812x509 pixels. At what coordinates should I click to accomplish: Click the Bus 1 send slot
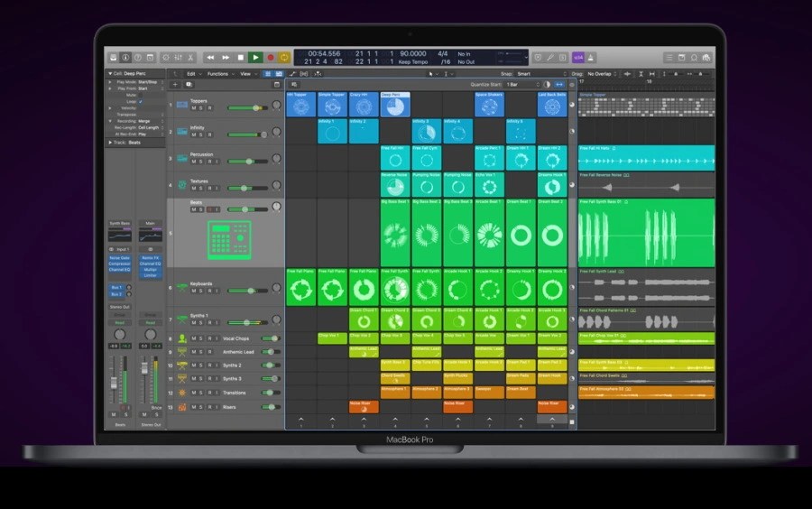pos(116,287)
